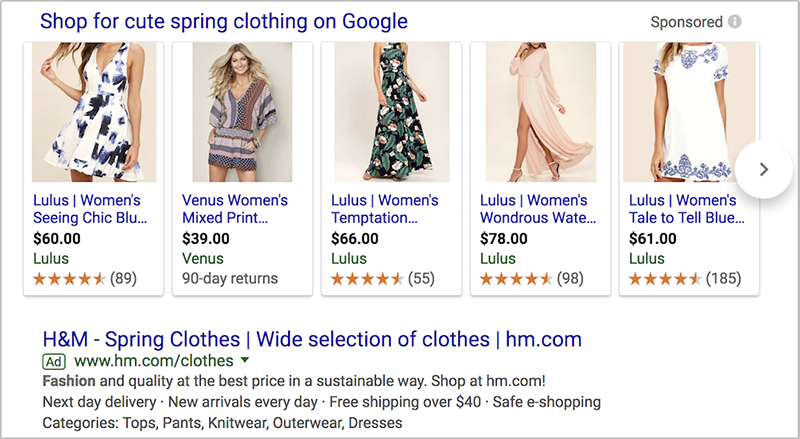
Task: Open Venus Women's Mixed Print title link
Action: 235,209
